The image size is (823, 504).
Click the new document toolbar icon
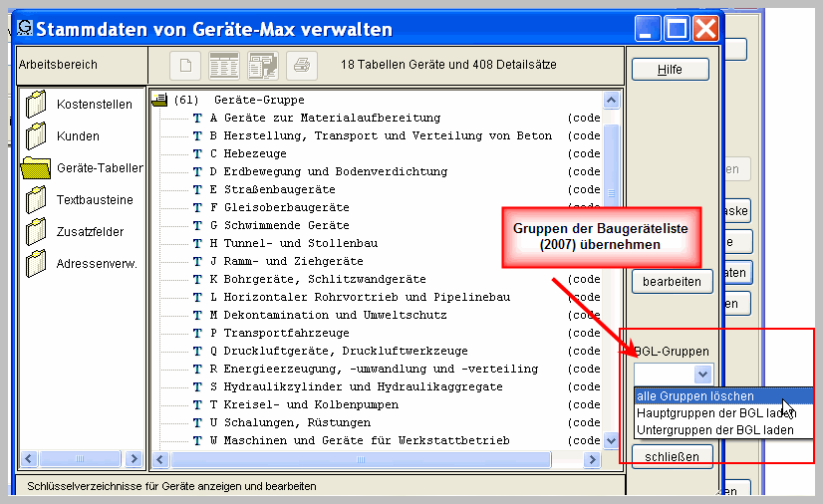point(184,66)
